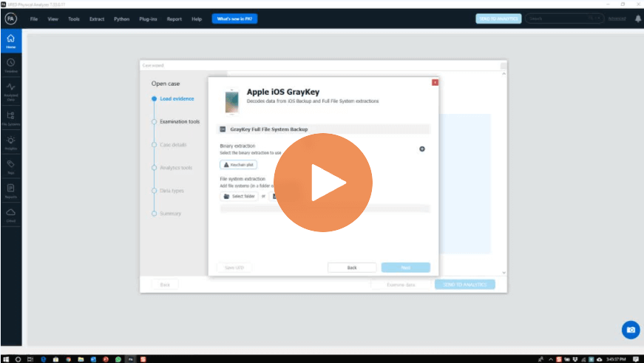Image resolution: width=644 pixels, height=363 pixels.
Task: Open the File menu
Action: pyautogui.click(x=35, y=18)
